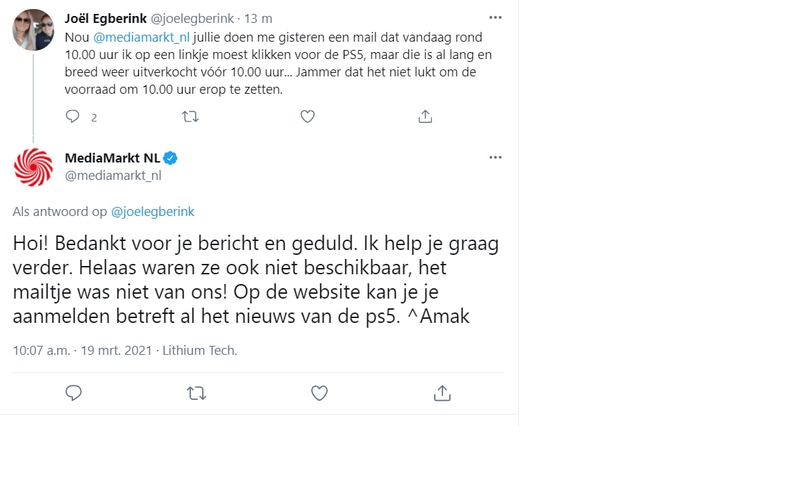Click the 13 m timestamp on Joël's tweet
The width and height of the screenshot is (800, 500).
coord(259,18)
